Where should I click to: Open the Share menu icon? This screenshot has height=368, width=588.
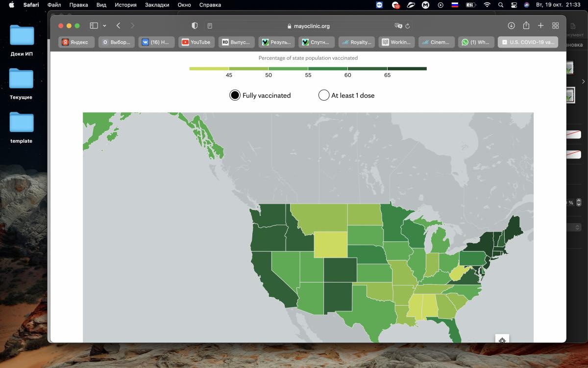pyautogui.click(x=526, y=26)
